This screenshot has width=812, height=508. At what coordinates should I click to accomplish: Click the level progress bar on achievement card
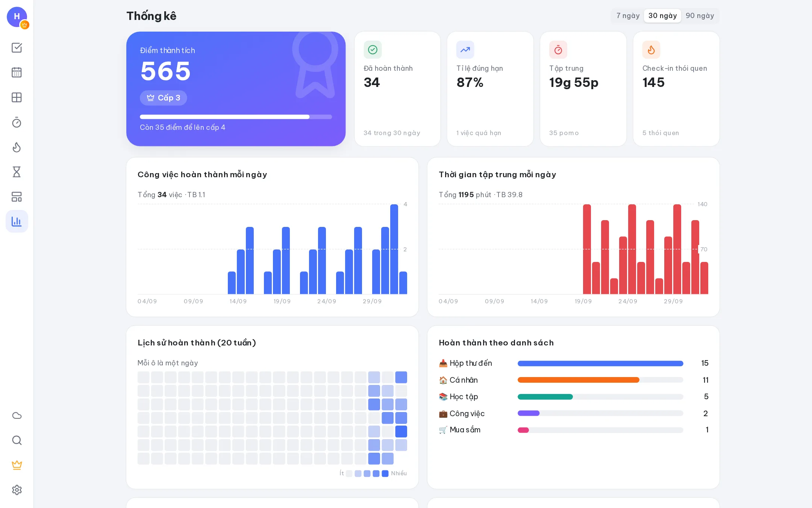[236, 117]
